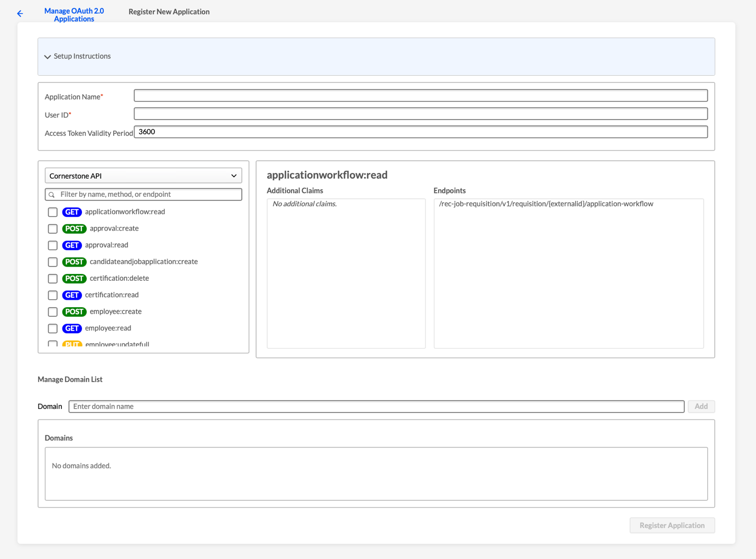Screen dimensions: 756x559
Task: Go to Manage OAuth 2.0 Applications
Action: 74,15
